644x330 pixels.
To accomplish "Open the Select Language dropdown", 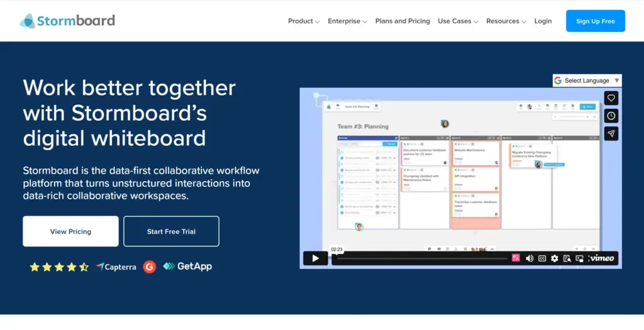I will coord(587,80).
